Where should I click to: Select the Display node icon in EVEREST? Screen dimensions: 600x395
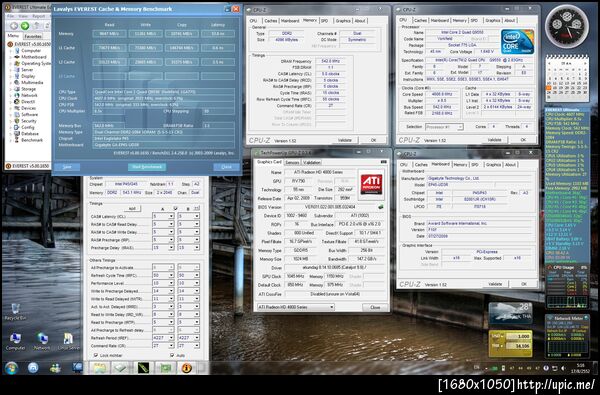(17, 76)
